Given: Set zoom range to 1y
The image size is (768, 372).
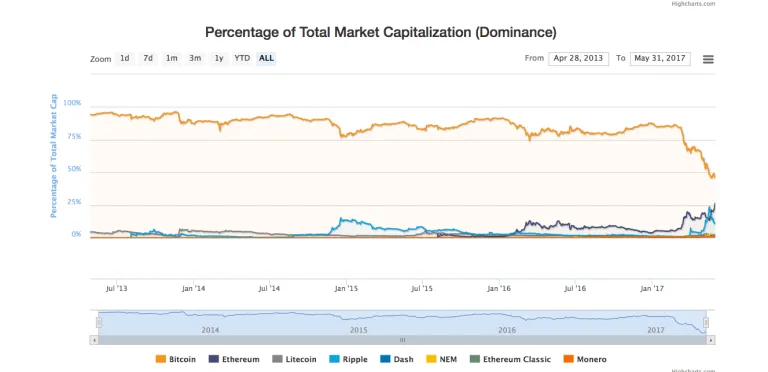Looking at the screenshot, I should point(218,58).
